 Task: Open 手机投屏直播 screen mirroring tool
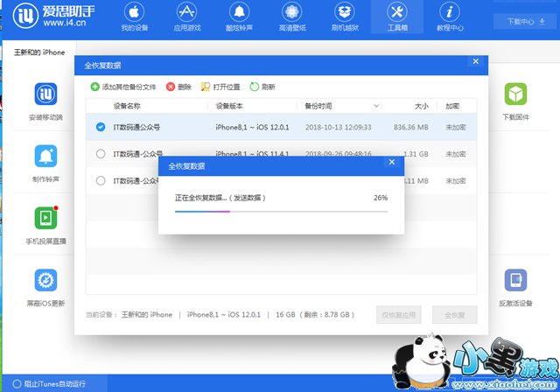45,226
